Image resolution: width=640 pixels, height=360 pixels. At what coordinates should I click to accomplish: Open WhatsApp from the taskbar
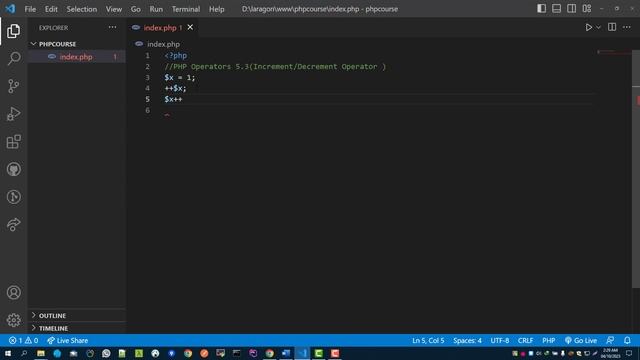click(x=106, y=353)
